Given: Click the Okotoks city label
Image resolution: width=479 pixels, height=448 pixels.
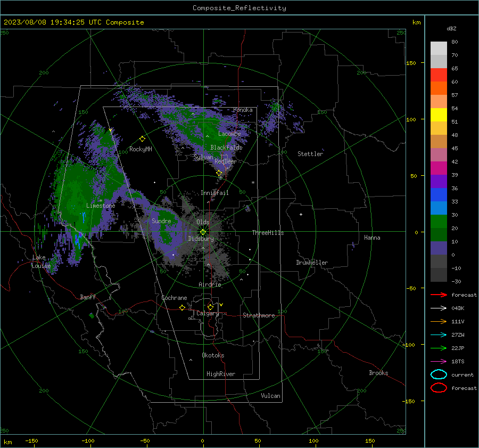Looking at the screenshot, I should 213,355.
